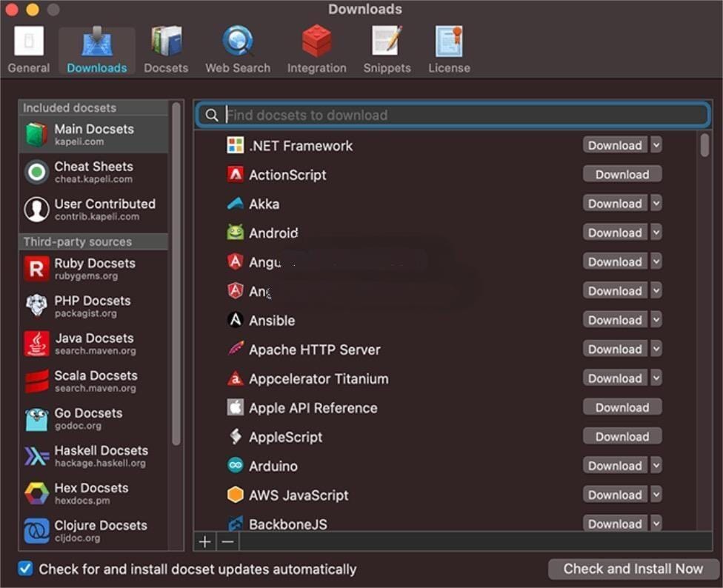Image resolution: width=723 pixels, height=588 pixels.
Task: Expand version dropdown for AWS JavaScript
Action: pos(656,495)
